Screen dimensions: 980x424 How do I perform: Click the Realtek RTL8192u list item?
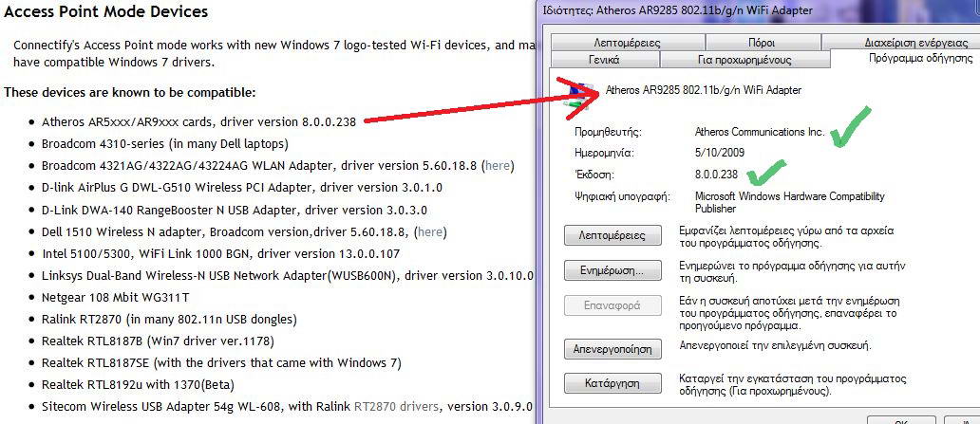point(138,385)
